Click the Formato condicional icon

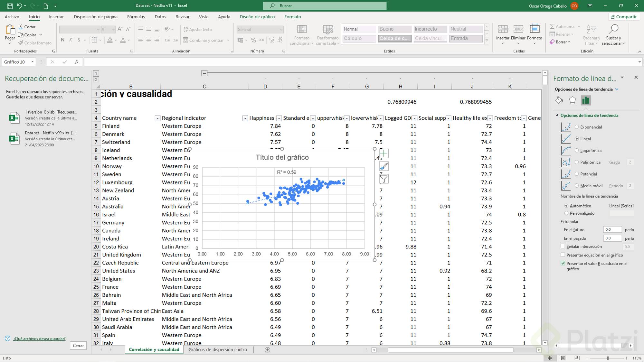pos(302,30)
